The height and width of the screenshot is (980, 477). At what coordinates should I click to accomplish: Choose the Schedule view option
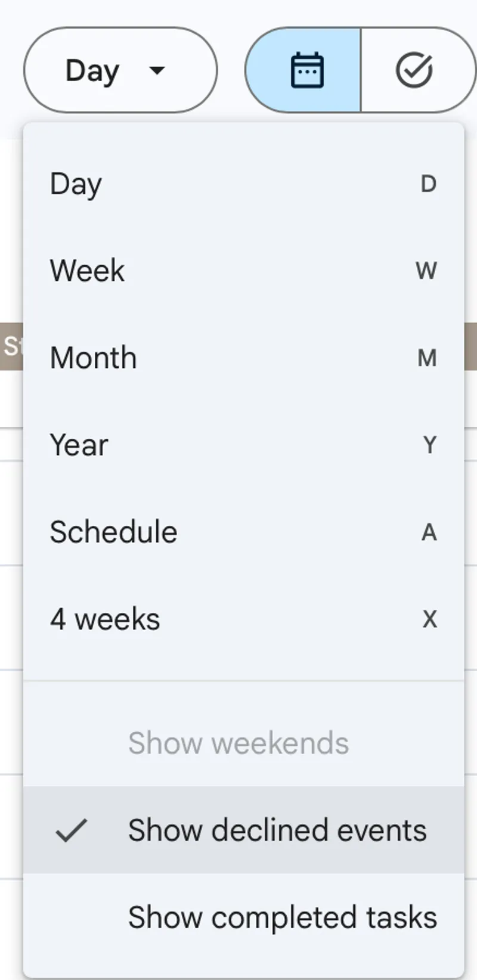coord(114,532)
